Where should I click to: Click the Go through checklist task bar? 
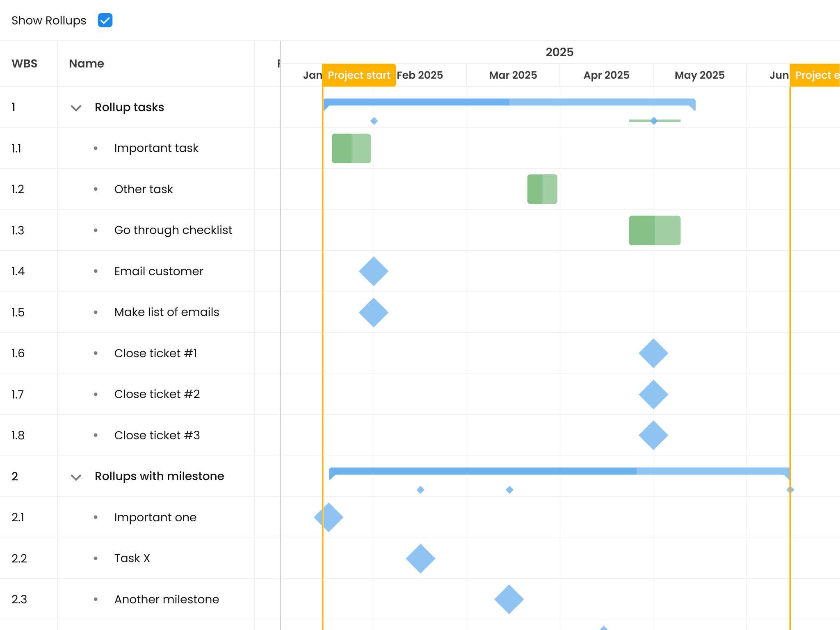[x=655, y=230]
